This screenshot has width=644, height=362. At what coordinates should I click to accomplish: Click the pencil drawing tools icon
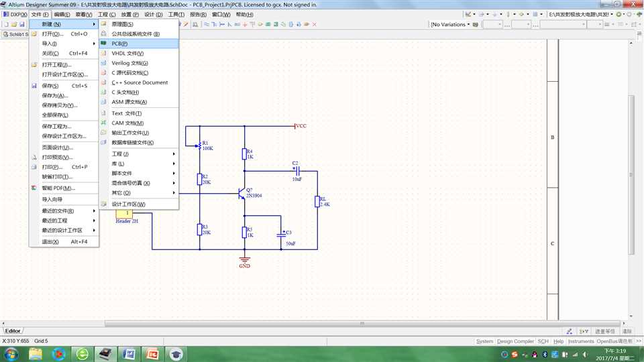186,25
